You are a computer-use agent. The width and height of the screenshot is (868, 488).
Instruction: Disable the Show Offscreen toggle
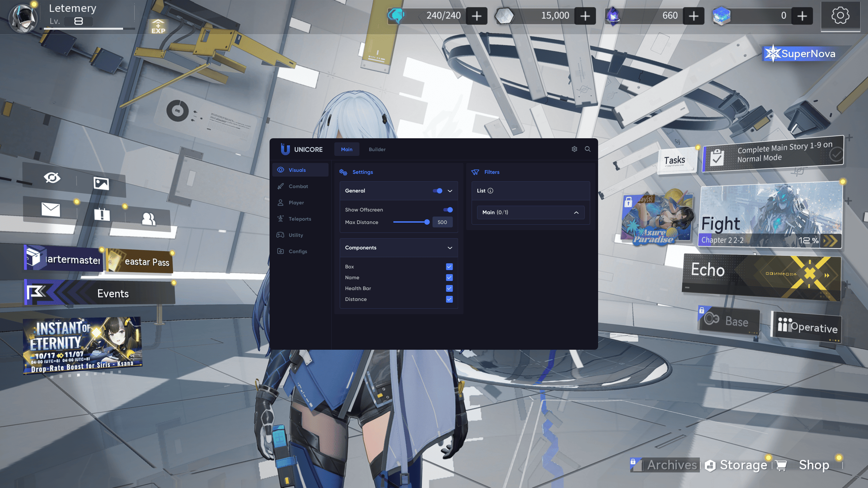tap(448, 210)
